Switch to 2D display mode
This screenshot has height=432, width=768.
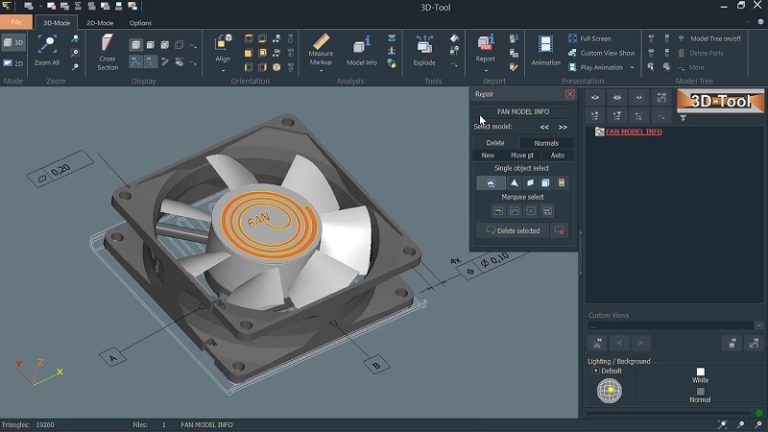tap(13, 63)
